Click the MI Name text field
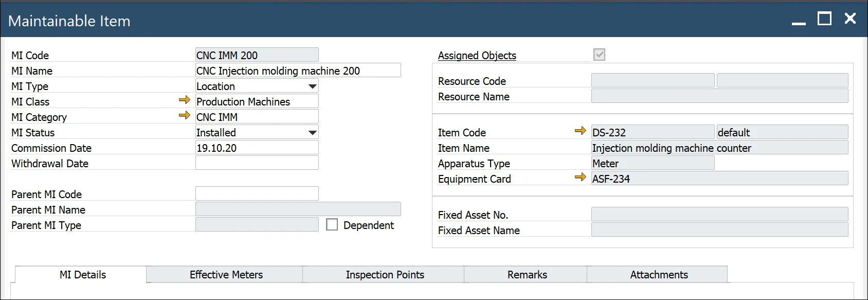This screenshot has width=868, height=300. tap(298, 70)
